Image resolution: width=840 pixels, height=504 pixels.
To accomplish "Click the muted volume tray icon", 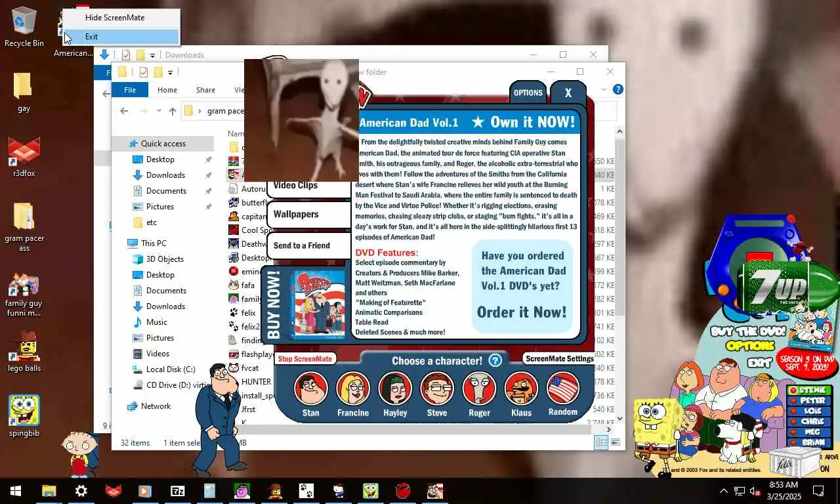I will (x=755, y=491).
